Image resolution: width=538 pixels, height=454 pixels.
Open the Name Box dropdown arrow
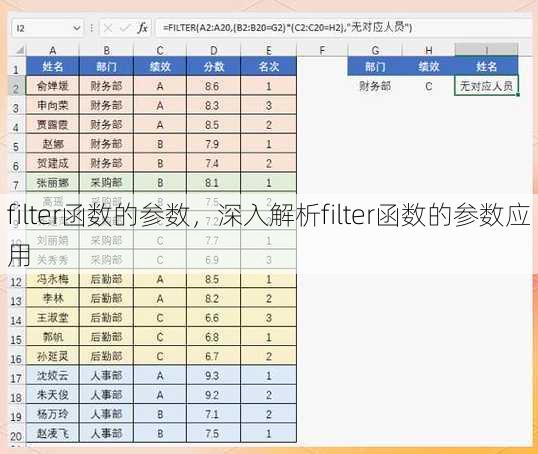[77, 28]
